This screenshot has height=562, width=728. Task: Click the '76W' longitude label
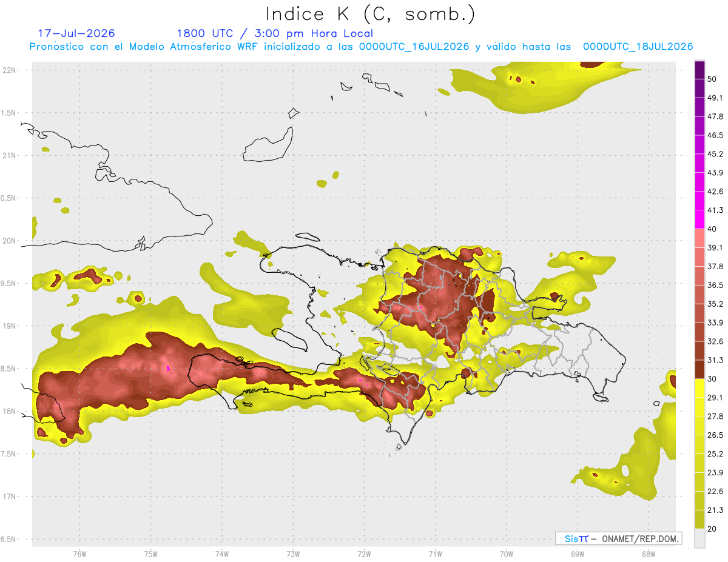79,554
